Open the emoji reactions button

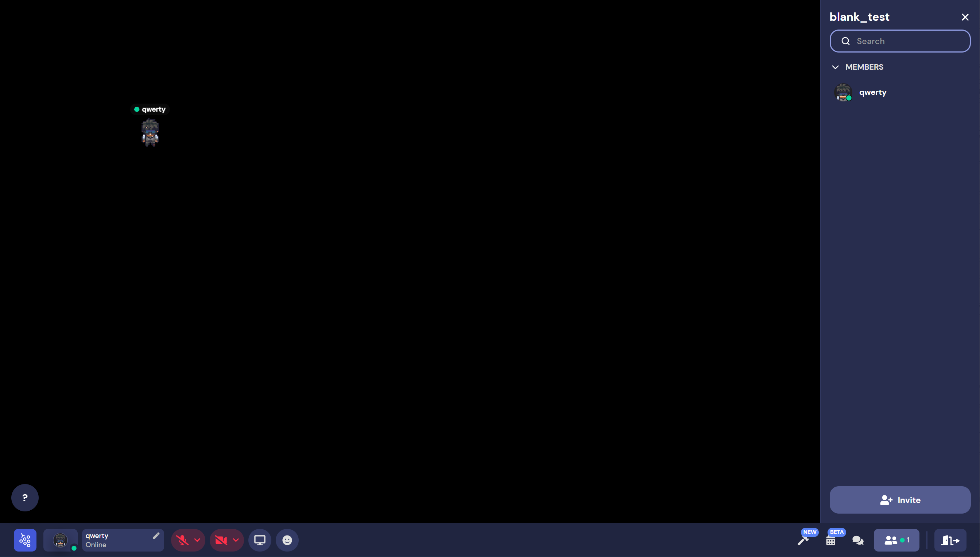287,540
